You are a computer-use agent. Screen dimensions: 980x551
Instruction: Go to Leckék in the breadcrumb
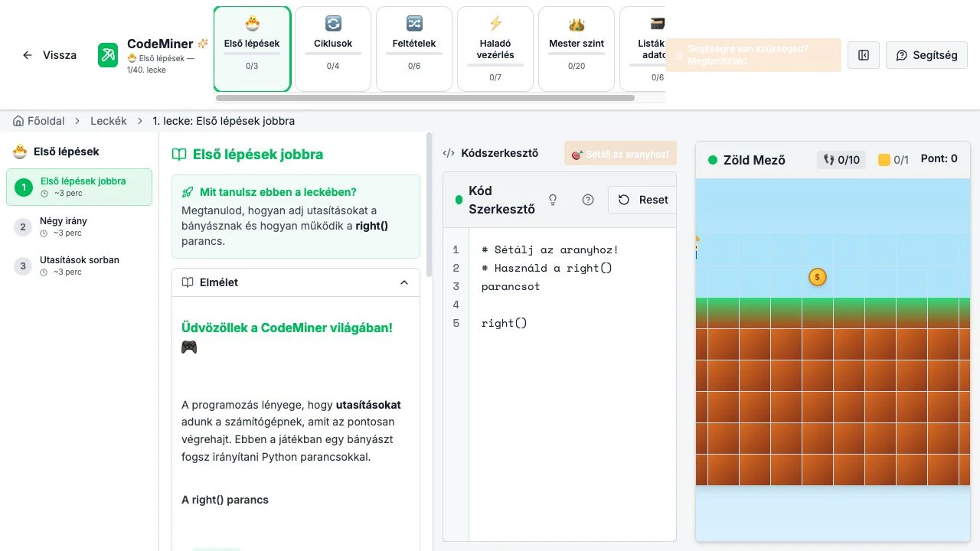pyautogui.click(x=109, y=121)
